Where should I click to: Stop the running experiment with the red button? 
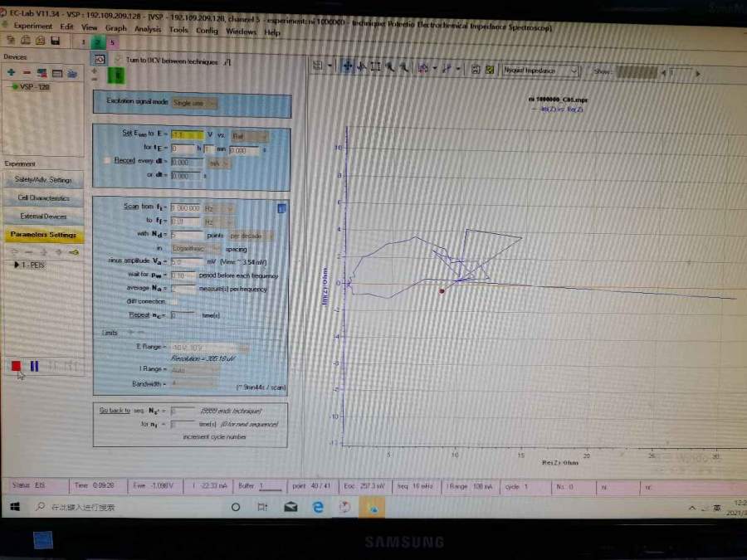(16, 366)
